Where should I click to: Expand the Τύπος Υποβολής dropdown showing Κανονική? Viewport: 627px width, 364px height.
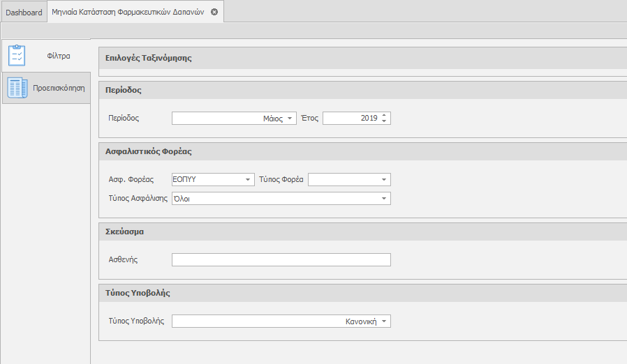(x=384, y=321)
